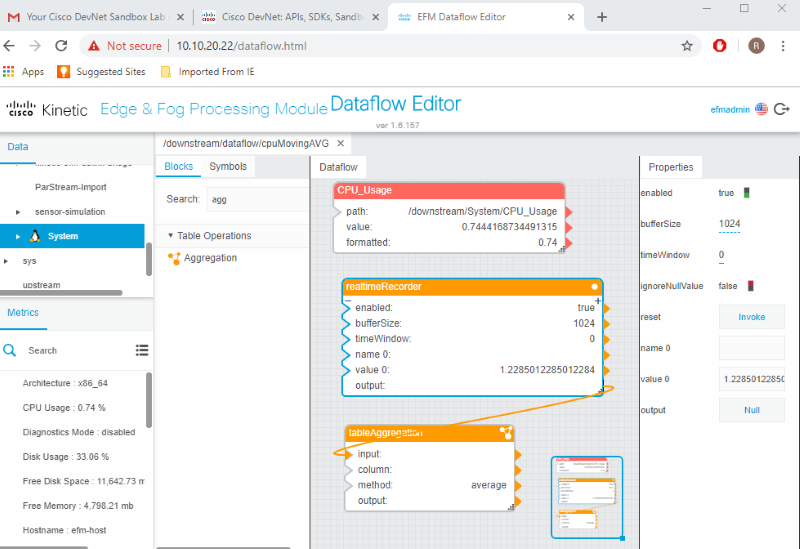Collapse the Table Operations category

pos(170,236)
